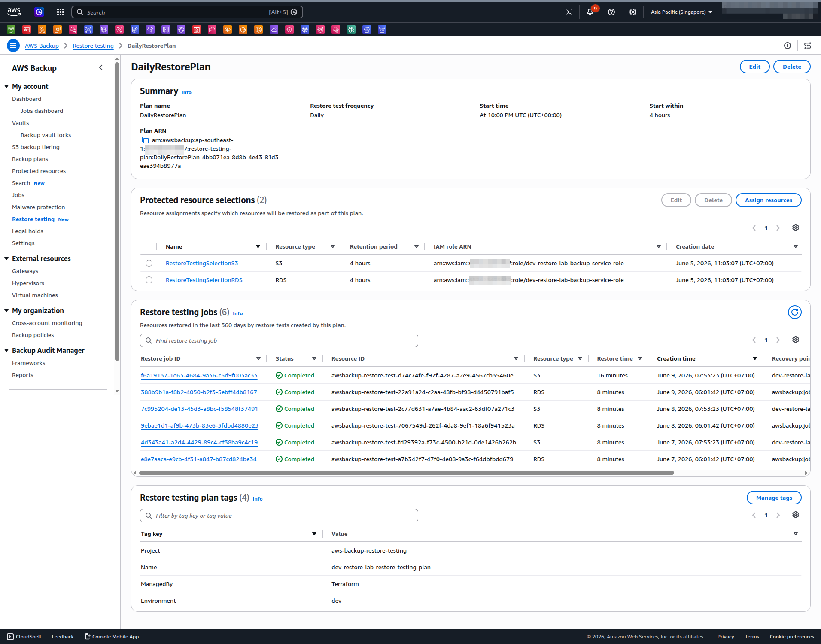Open the Asia Pacific (Singapore) region dropdown

coord(681,12)
